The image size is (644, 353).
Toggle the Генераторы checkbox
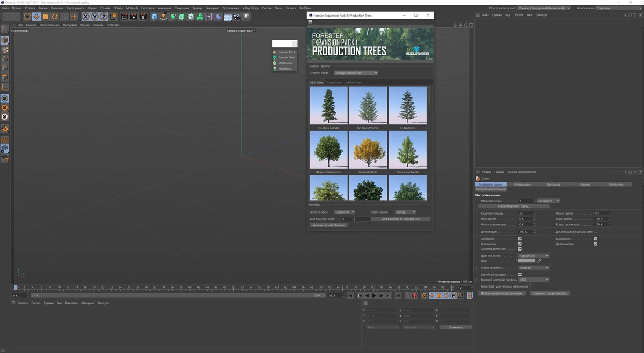click(519, 244)
